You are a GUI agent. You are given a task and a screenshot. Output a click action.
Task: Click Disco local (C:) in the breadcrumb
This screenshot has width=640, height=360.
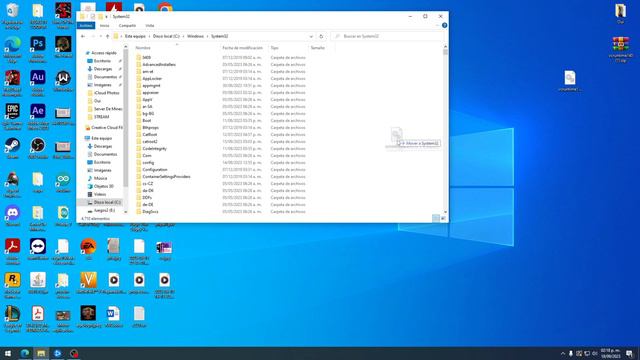click(x=166, y=36)
